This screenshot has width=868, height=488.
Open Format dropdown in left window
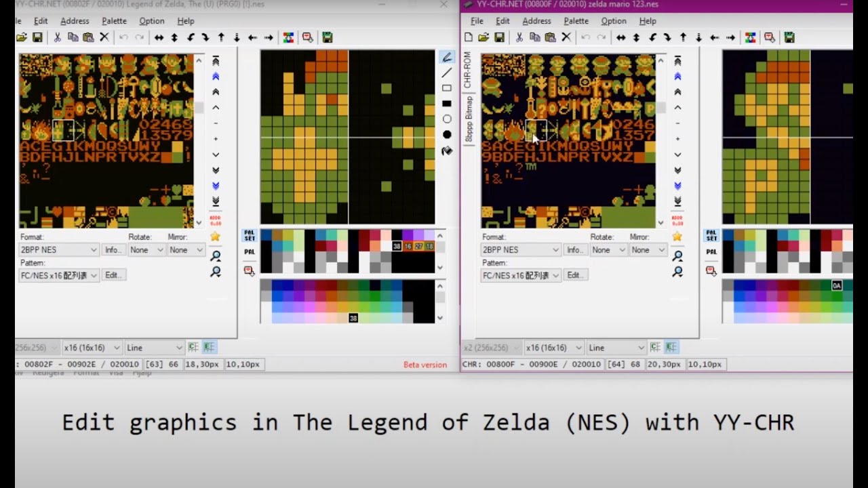[59, 249]
